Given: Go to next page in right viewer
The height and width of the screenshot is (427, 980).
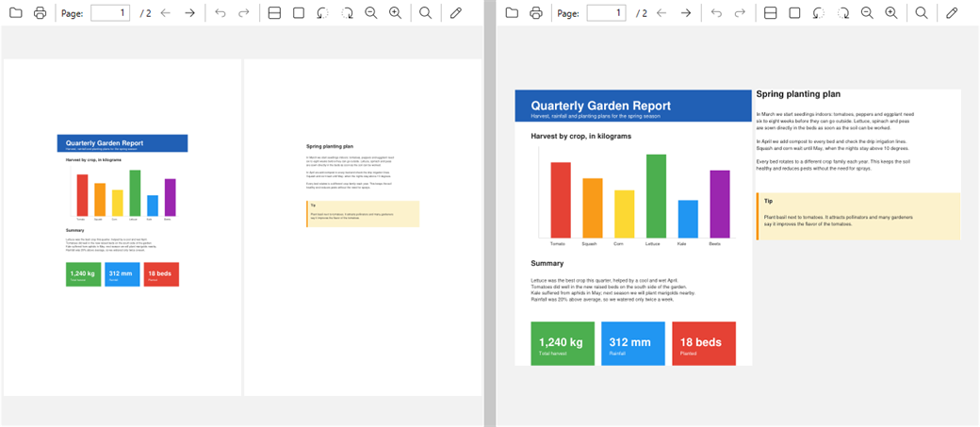Looking at the screenshot, I should (686, 13).
